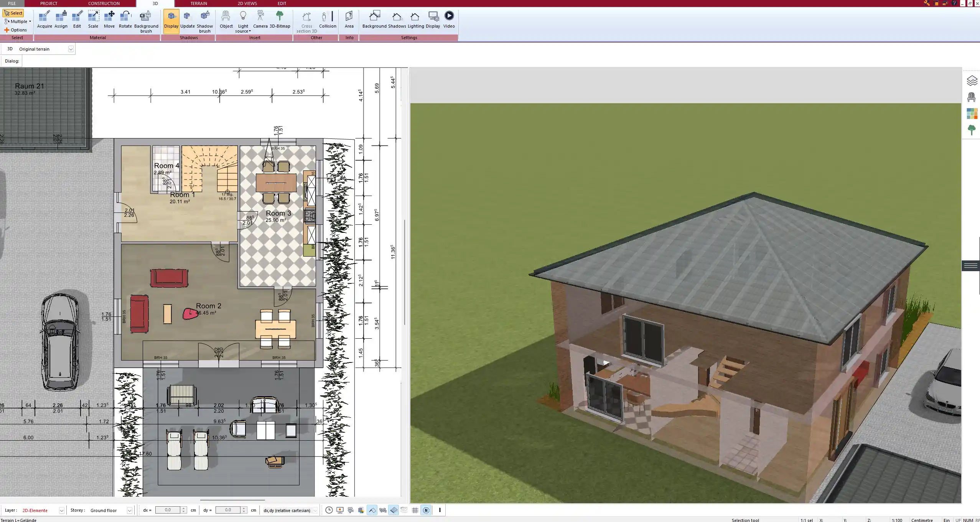Insert a Camera into the scene
The height and width of the screenshot is (522, 980).
pyautogui.click(x=261, y=19)
